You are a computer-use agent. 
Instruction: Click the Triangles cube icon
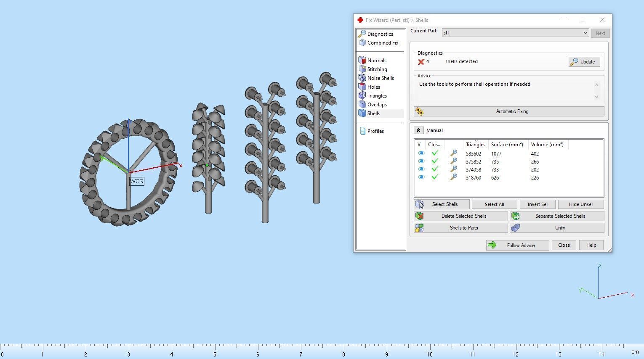click(x=362, y=95)
